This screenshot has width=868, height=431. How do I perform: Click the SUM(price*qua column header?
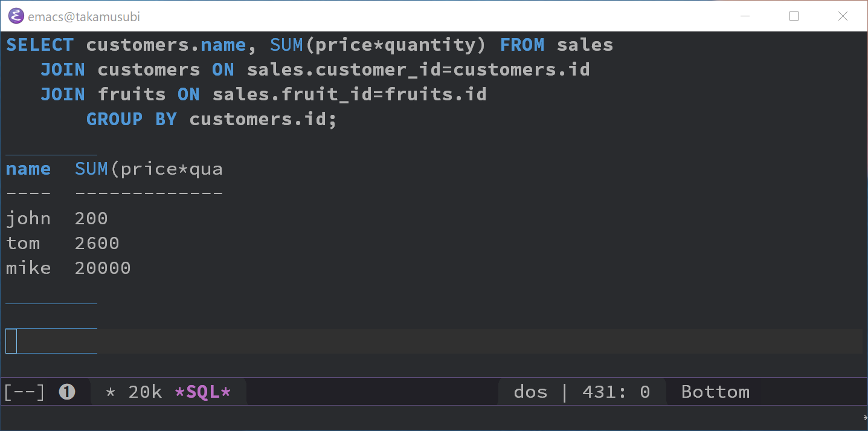coord(149,169)
